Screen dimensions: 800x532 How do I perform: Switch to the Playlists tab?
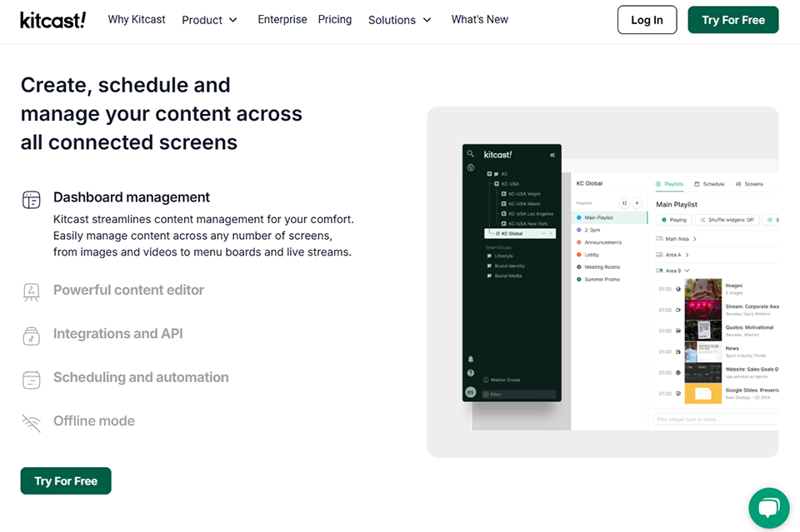669,184
